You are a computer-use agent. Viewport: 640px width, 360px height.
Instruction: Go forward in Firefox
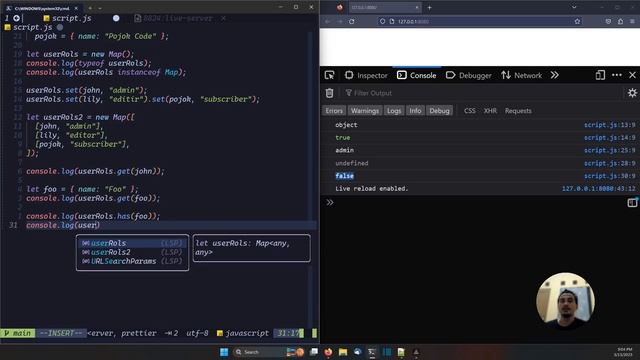[340, 21]
